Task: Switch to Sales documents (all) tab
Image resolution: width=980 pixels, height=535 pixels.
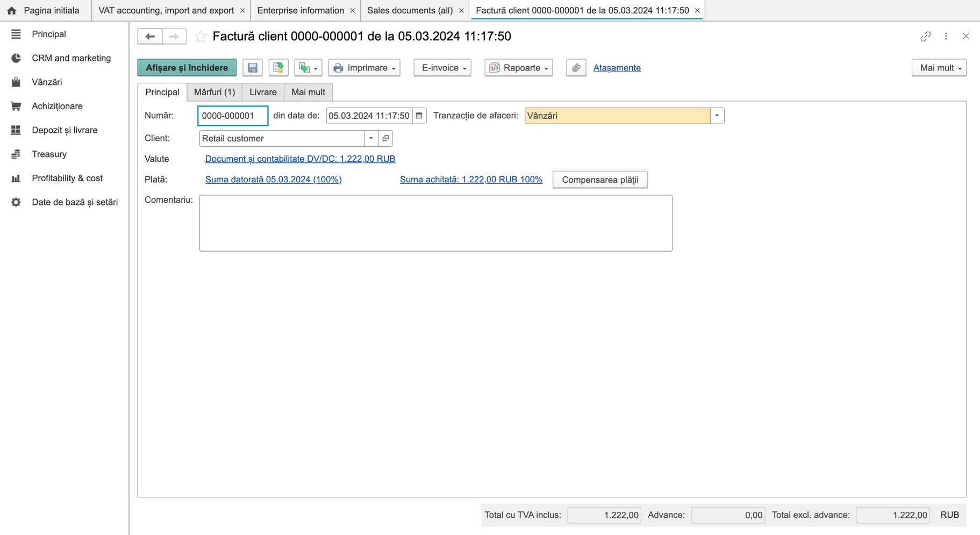Action: click(410, 10)
